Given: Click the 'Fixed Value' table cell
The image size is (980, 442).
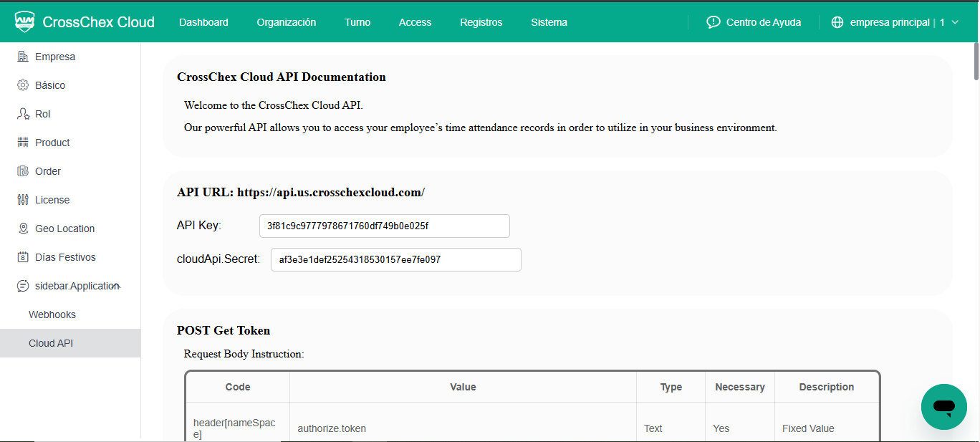Looking at the screenshot, I should [808, 428].
